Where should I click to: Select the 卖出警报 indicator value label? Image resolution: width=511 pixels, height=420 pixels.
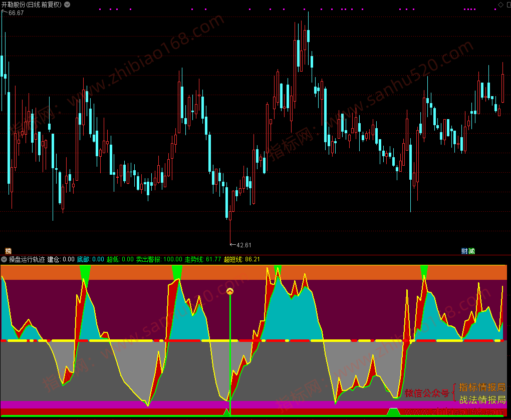159,259
